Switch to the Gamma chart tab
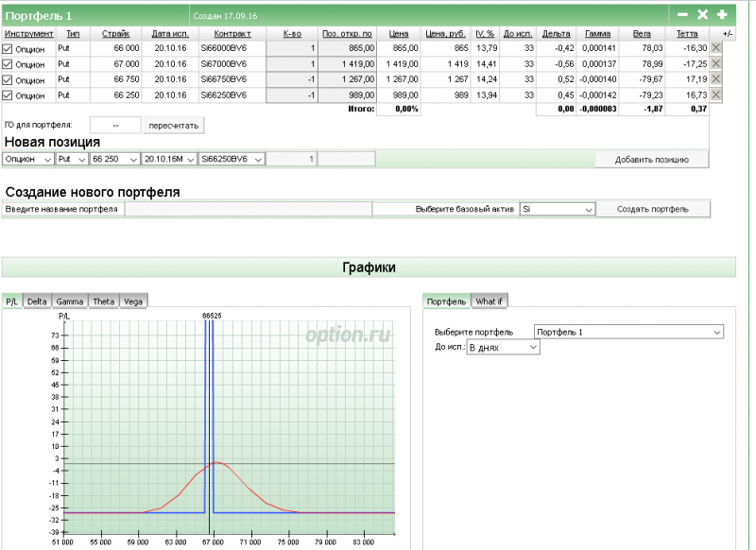 point(69,301)
